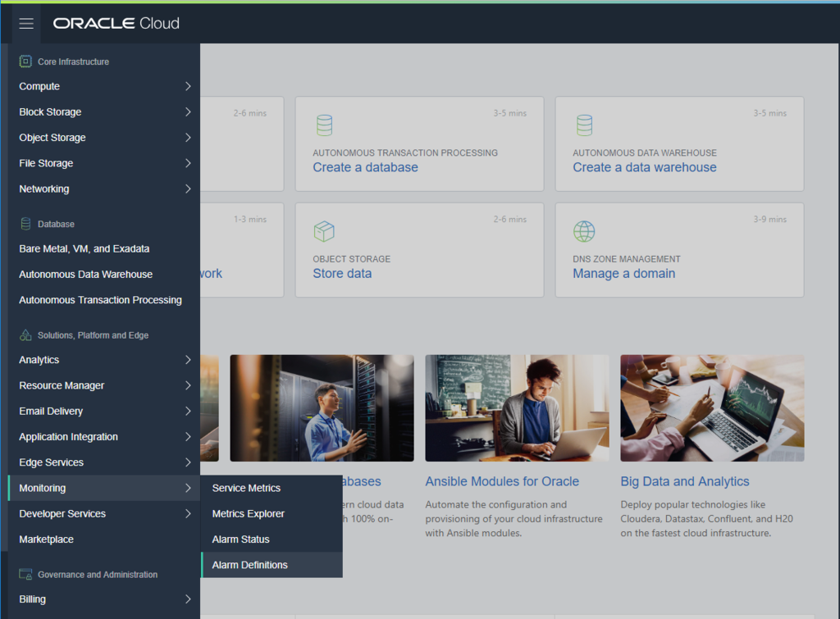
Task: Open Bare Metal, VM, and Exadata
Action: click(x=104, y=249)
